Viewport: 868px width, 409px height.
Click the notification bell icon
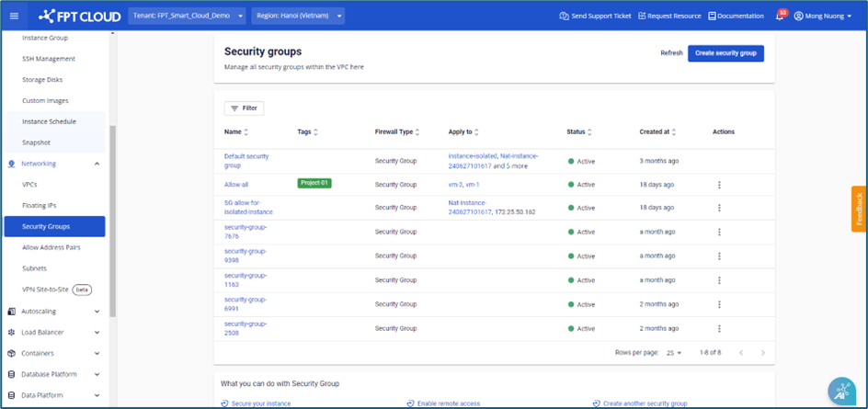point(780,17)
